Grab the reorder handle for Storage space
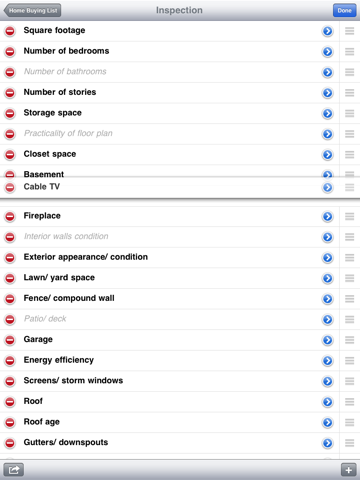The width and height of the screenshot is (360, 480). click(x=349, y=113)
